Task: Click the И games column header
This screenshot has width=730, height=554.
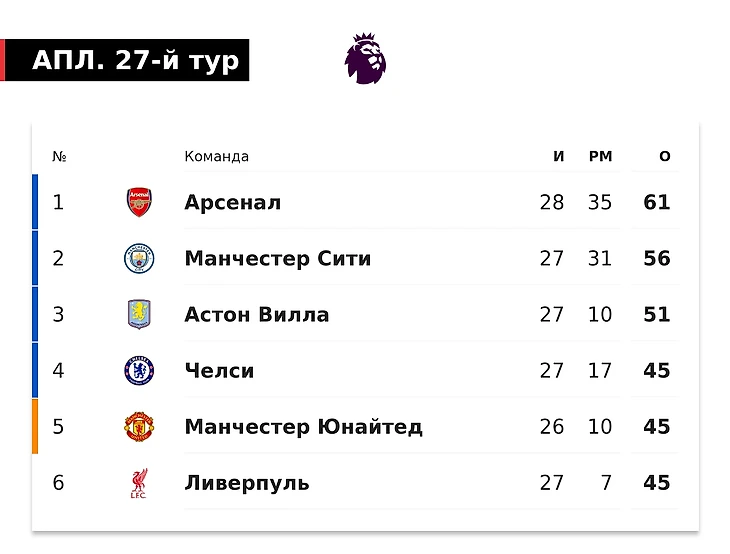Action: point(559,156)
